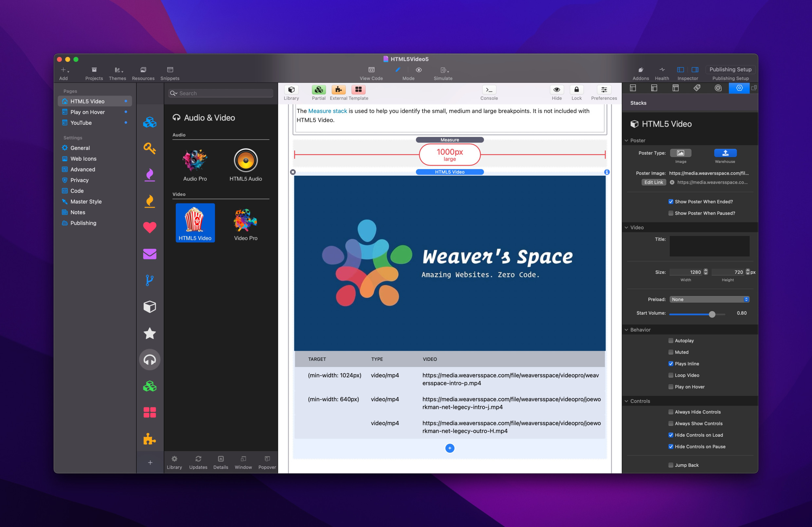This screenshot has height=527, width=812.
Task: Enable the Autoplay checkbox
Action: pos(670,341)
